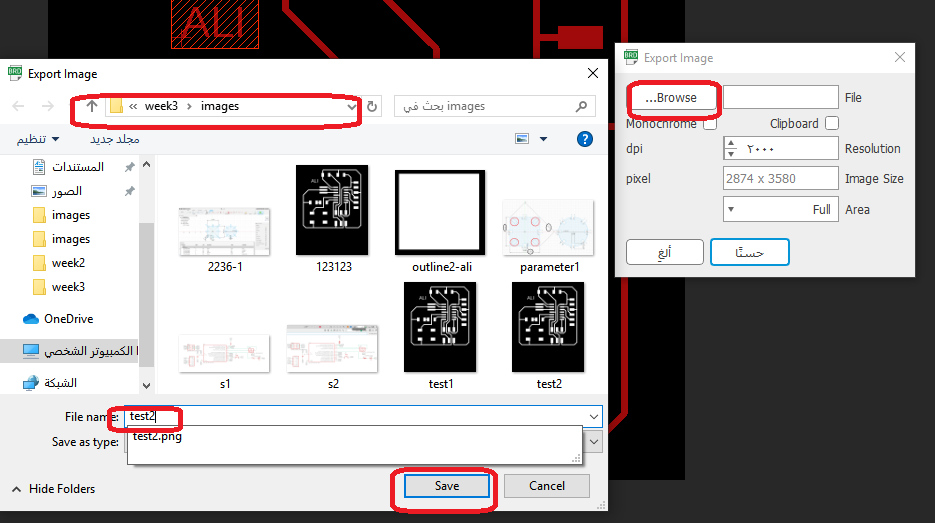This screenshot has height=523, width=935.
Task: Click the File path input field
Action: tap(781, 97)
